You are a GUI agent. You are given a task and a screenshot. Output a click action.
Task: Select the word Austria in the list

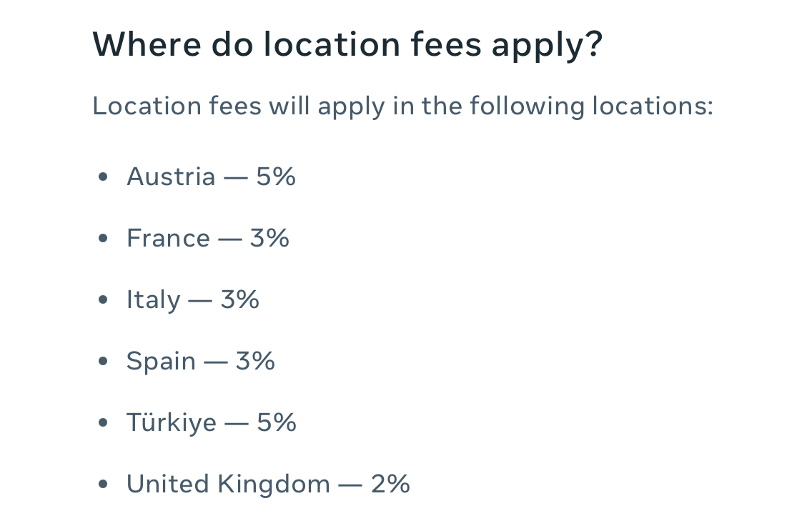point(171,177)
